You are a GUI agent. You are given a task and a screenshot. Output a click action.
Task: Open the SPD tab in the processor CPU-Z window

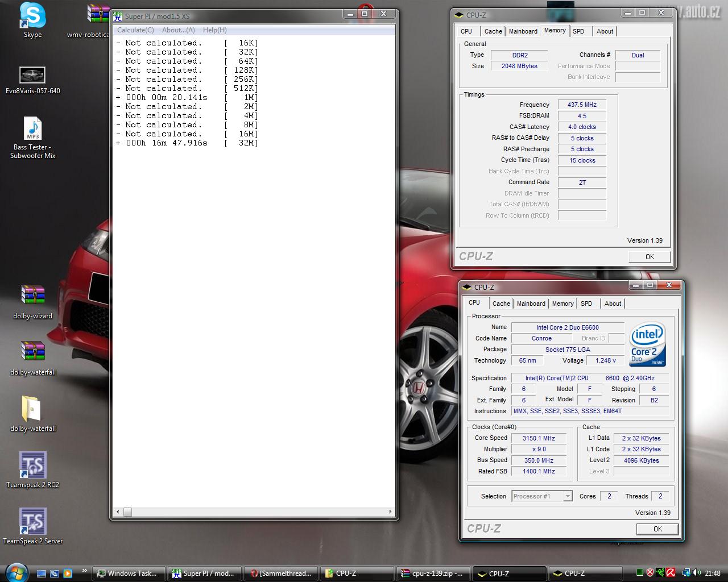click(586, 304)
